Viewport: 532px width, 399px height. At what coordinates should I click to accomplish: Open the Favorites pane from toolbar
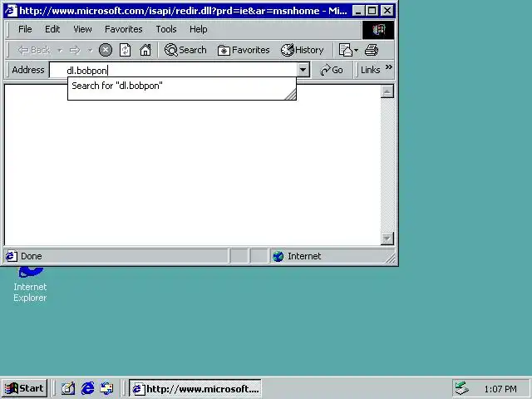(244, 50)
